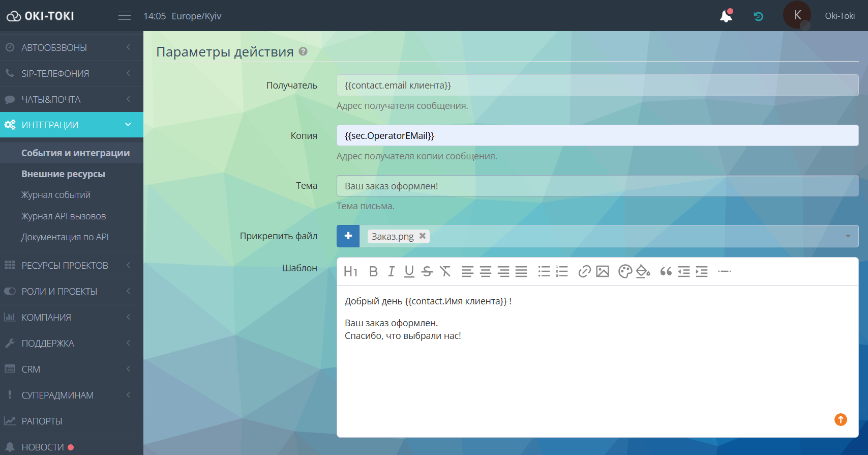Click inside the template body text area
Viewport: 868px width, 455px height.
coord(597,361)
